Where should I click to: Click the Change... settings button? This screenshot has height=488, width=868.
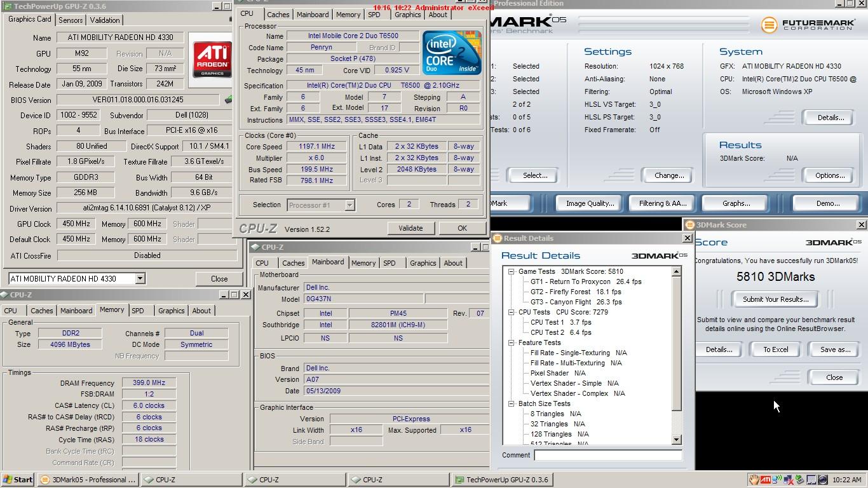pyautogui.click(x=668, y=175)
